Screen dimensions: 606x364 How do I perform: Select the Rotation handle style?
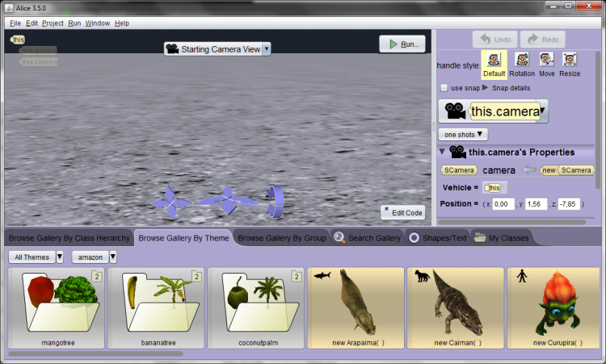(x=522, y=65)
